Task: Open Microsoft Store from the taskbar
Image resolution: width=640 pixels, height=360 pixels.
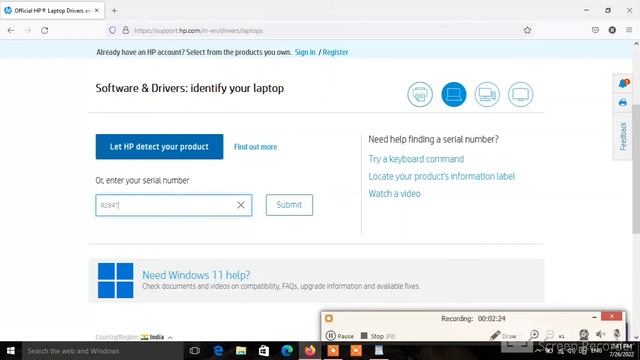Action: point(264,351)
